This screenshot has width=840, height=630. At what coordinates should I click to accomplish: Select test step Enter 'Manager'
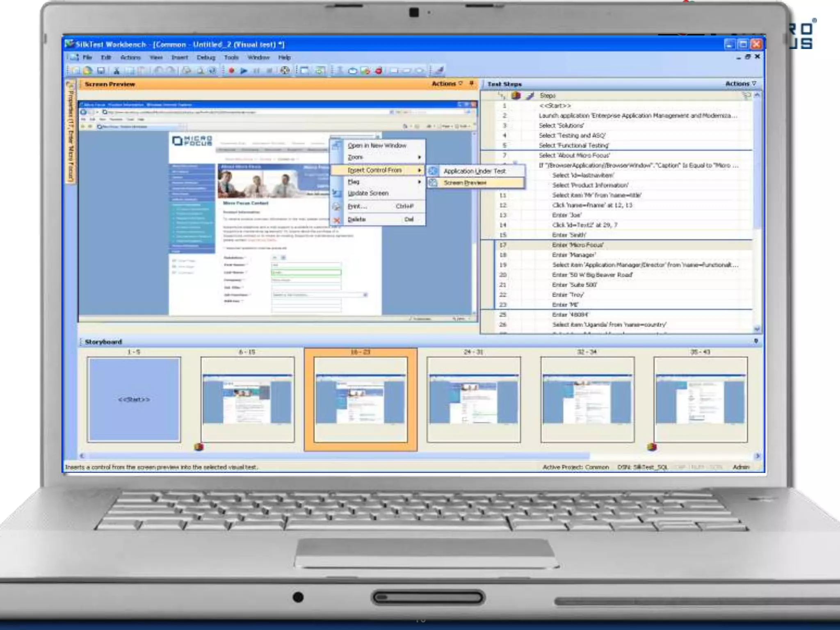[574, 255]
